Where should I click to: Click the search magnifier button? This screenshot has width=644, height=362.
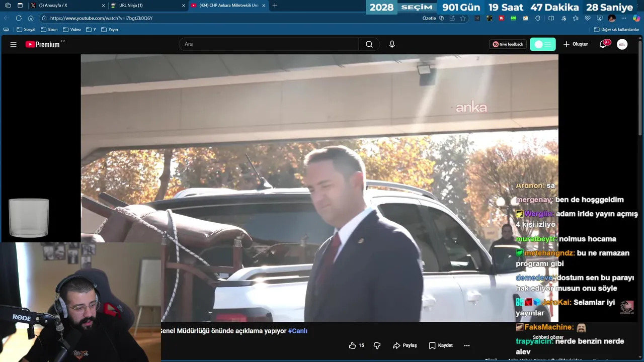click(369, 44)
